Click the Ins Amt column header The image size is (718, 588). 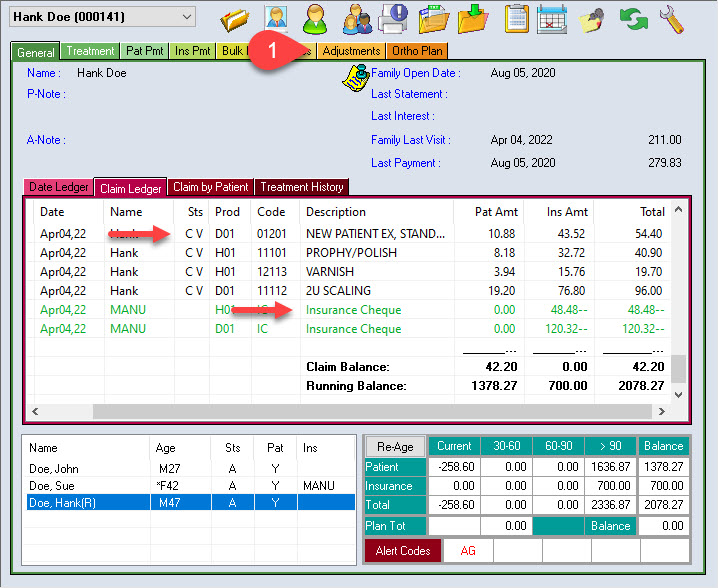pos(559,212)
